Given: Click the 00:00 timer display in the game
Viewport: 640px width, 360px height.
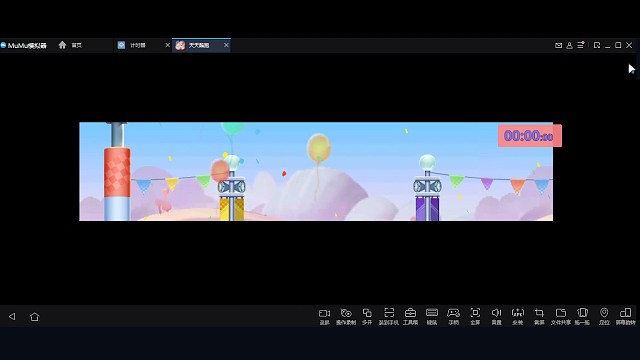Looking at the screenshot, I should 529,136.
